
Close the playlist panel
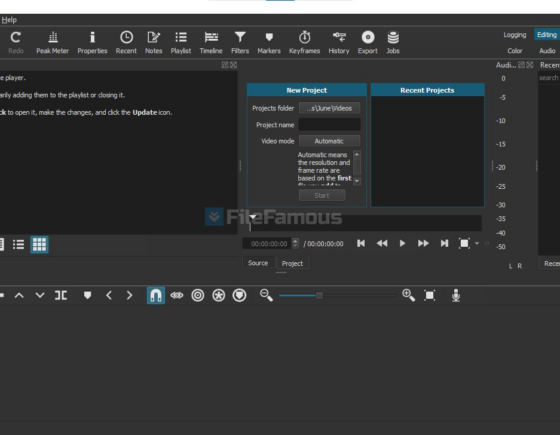[233, 65]
